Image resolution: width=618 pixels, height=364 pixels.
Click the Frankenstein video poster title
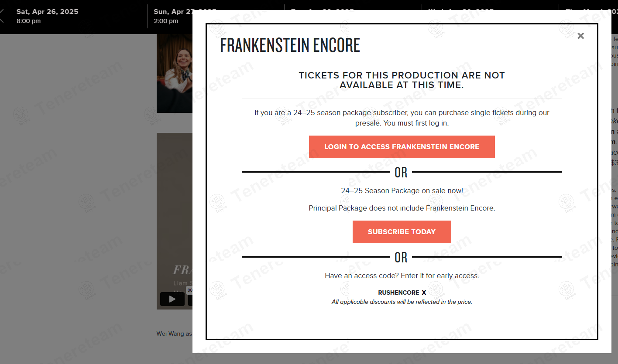pos(182,270)
